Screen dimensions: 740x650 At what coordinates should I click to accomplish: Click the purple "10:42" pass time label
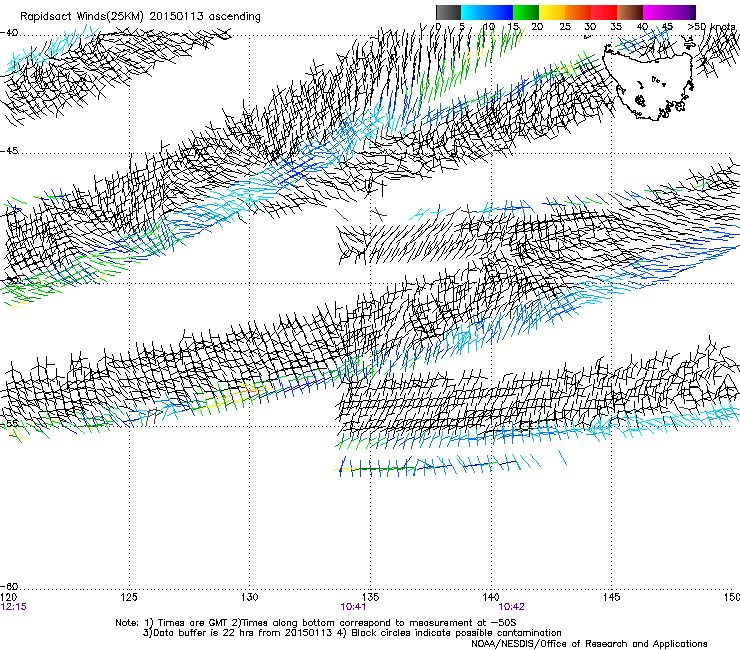(x=512, y=607)
